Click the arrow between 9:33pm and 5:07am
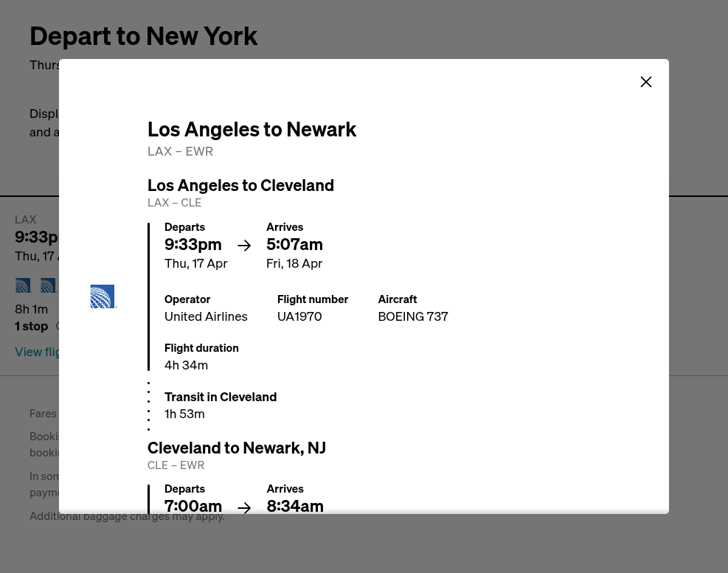Image resolution: width=728 pixels, height=573 pixels. point(244,245)
